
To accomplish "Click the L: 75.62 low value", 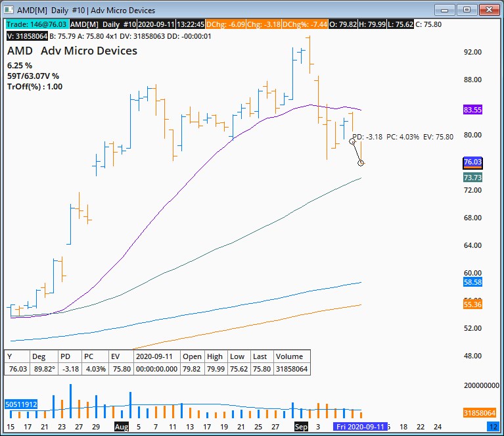I will click(x=400, y=24).
